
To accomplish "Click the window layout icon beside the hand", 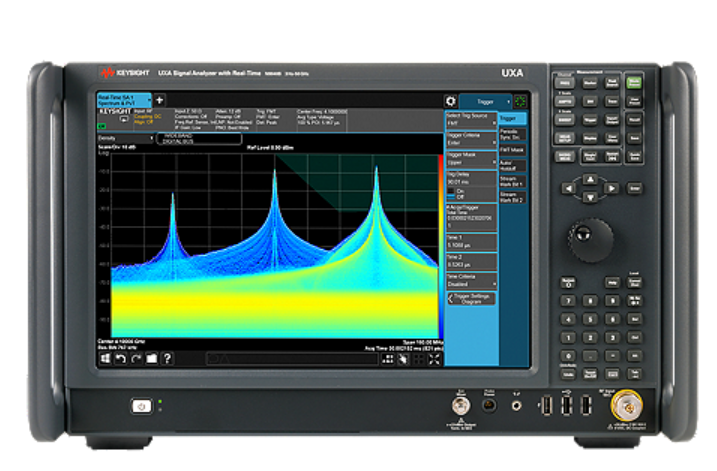I will pyautogui.click(x=388, y=359).
